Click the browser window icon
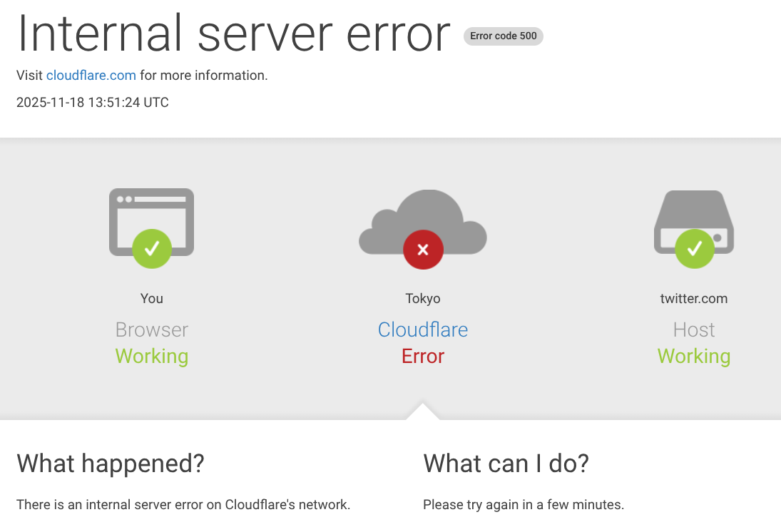781x532 pixels. (x=151, y=222)
